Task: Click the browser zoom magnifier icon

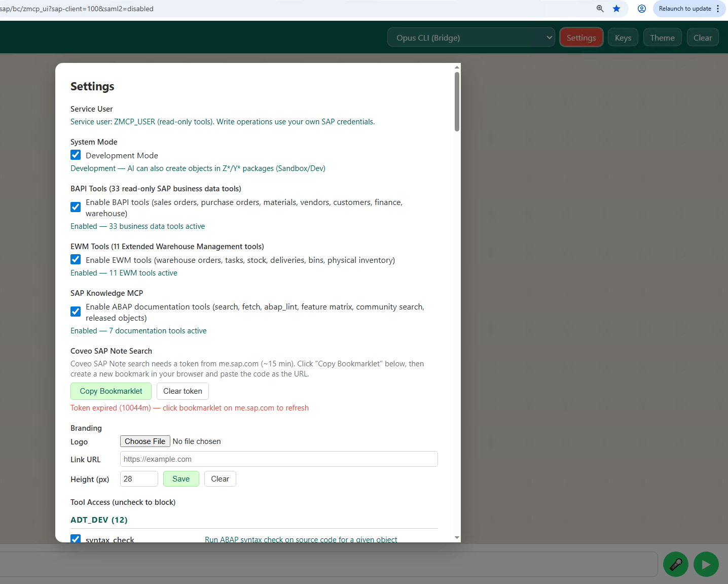Action: point(600,9)
